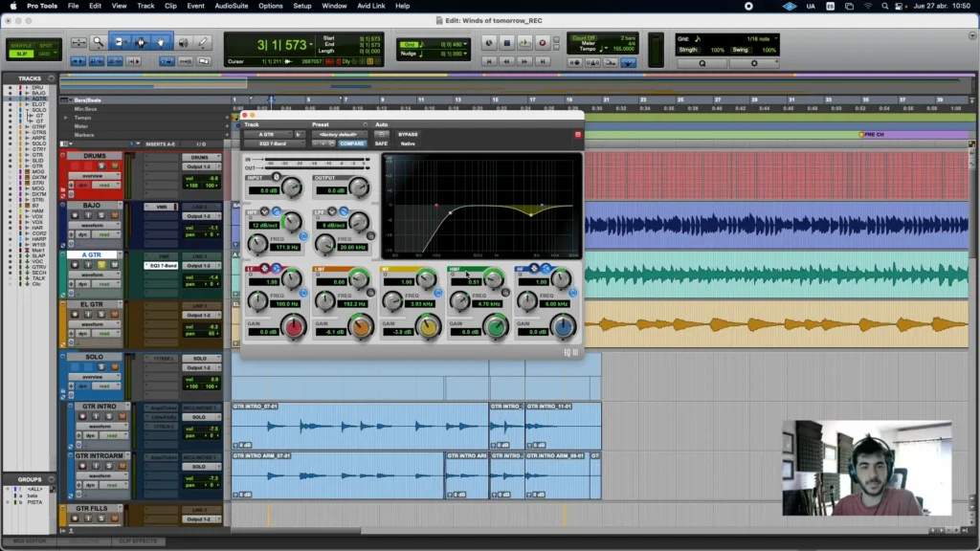The width and height of the screenshot is (980, 551).
Task: Toggle the HMF band IN button
Action: click(x=505, y=293)
